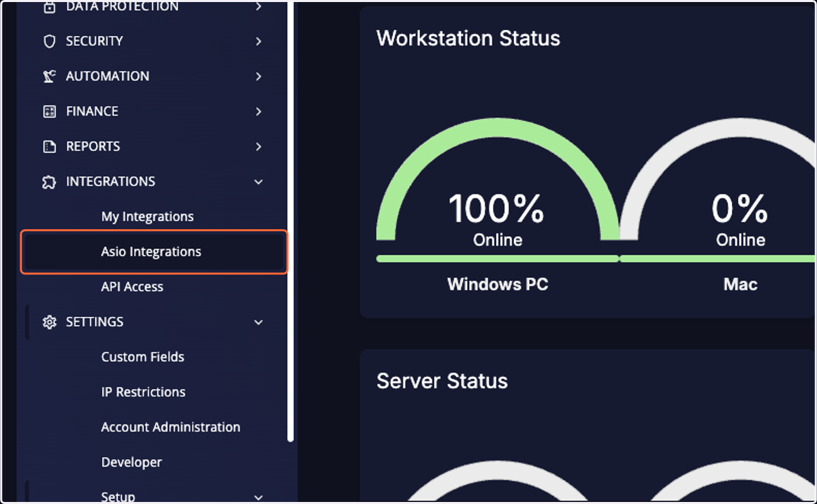Viewport: 817px width, 504px height.
Task: Collapse the Integrations section chevron
Action: click(259, 182)
